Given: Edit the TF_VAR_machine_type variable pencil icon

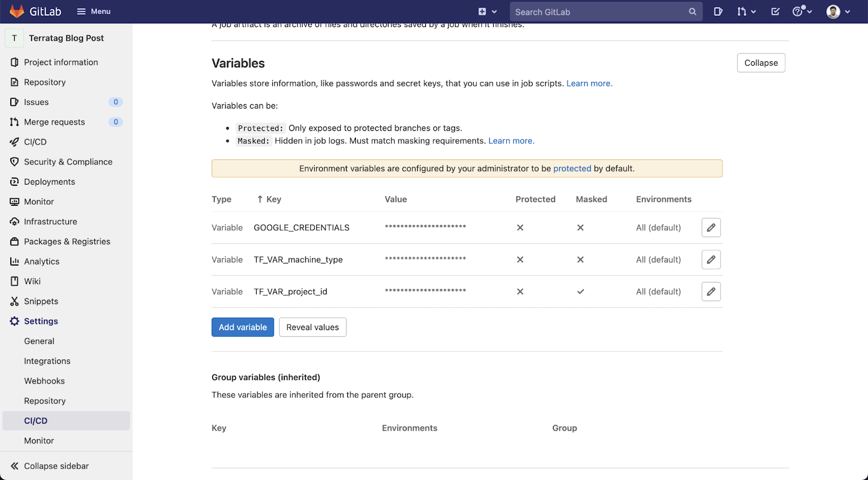Looking at the screenshot, I should pyautogui.click(x=711, y=260).
